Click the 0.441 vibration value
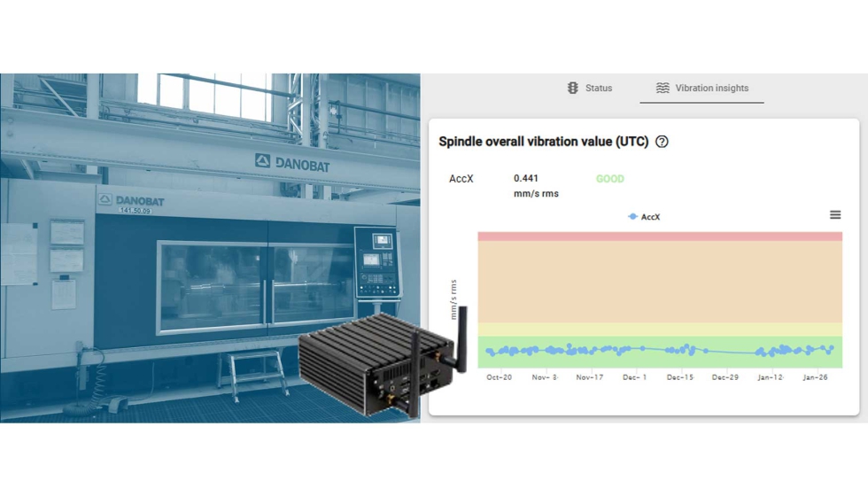868x496 pixels. coord(526,179)
